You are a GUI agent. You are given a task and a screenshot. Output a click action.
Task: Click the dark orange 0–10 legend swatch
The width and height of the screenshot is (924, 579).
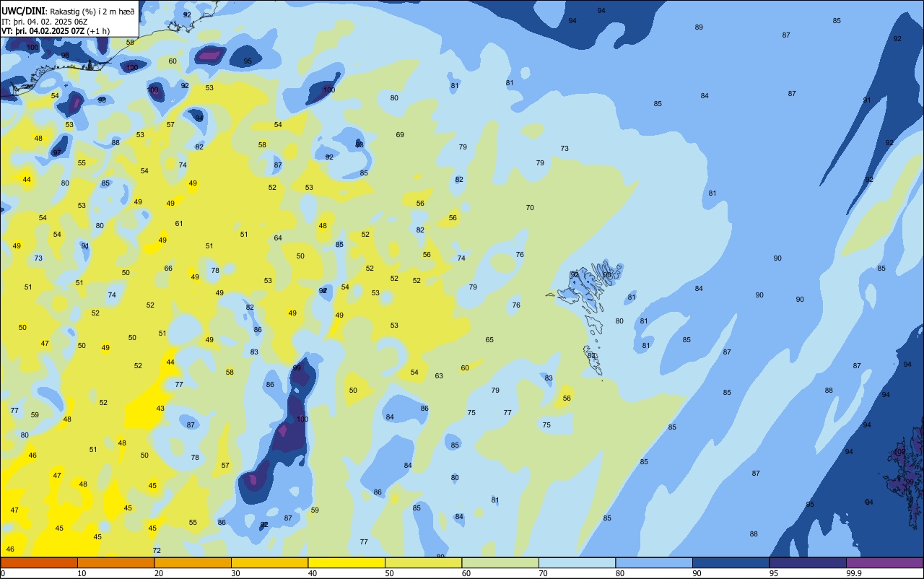coord(39,562)
